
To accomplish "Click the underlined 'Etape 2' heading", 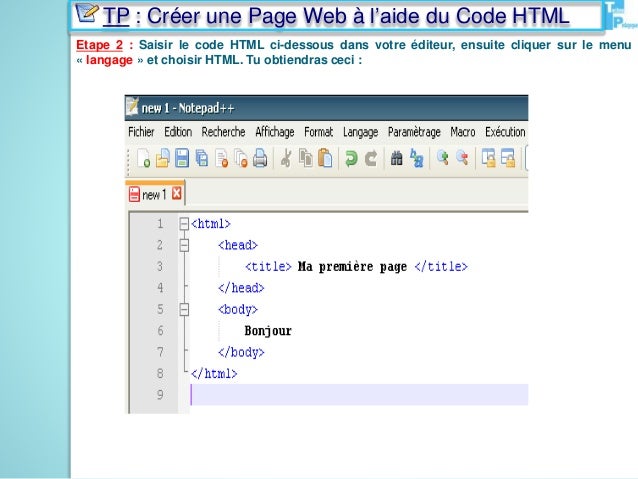I will point(99,45).
